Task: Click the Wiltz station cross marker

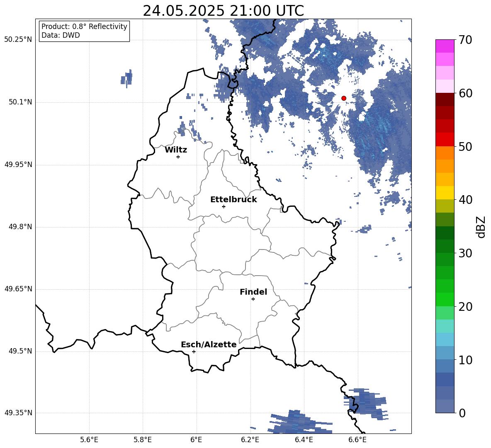Action: pyautogui.click(x=178, y=157)
